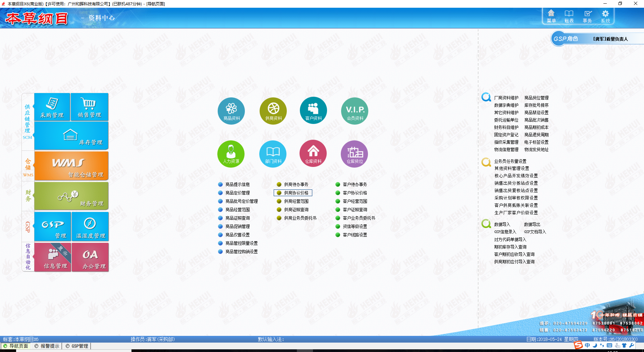The height and width of the screenshot is (352, 644).
Task: Open the 客户线路设置 link
Action: pyautogui.click(x=355, y=235)
